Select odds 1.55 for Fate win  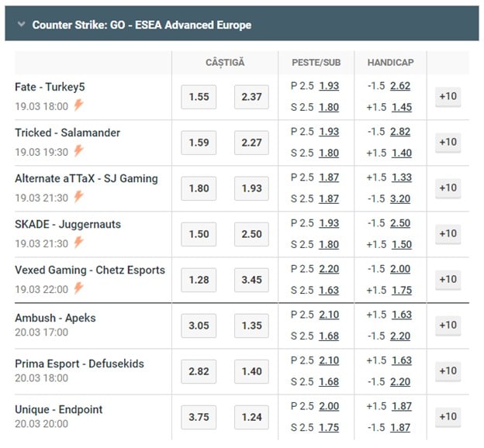pos(199,97)
